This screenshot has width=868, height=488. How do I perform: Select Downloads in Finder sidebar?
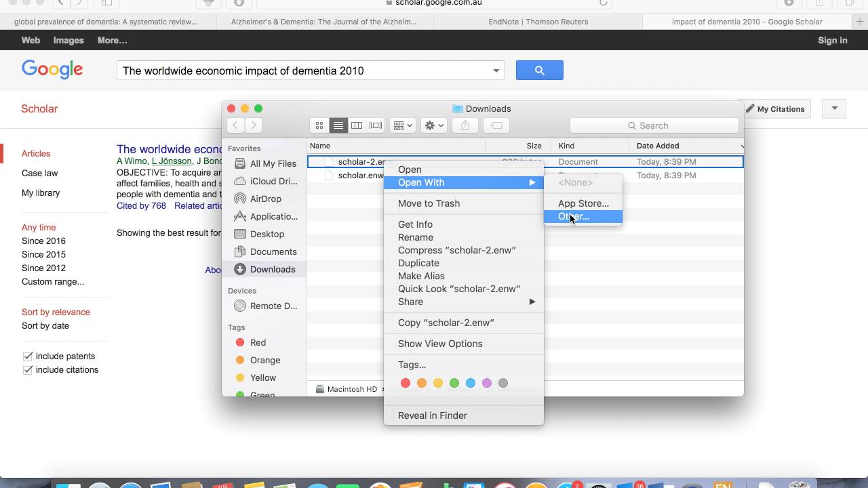pyautogui.click(x=265, y=269)
